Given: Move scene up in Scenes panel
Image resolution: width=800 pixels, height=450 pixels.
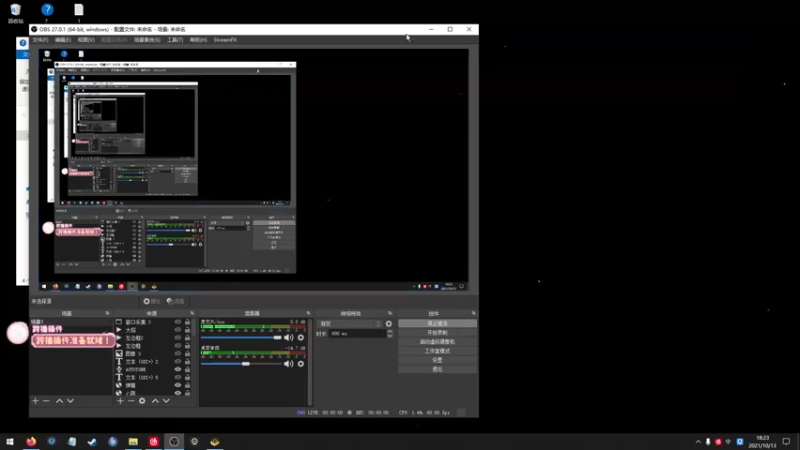Looking at the screenshot, I should [x=59, y=401].
